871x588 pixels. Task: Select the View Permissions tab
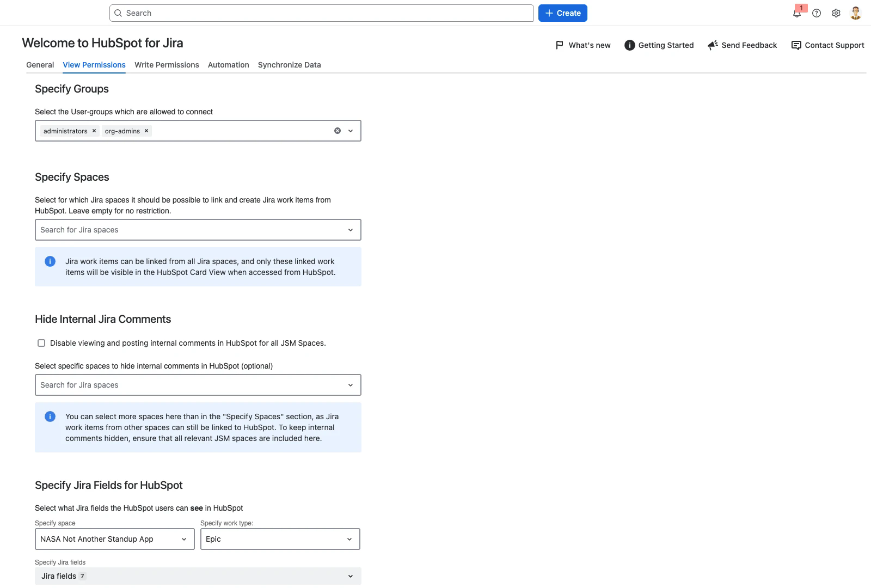coord(94,65)
